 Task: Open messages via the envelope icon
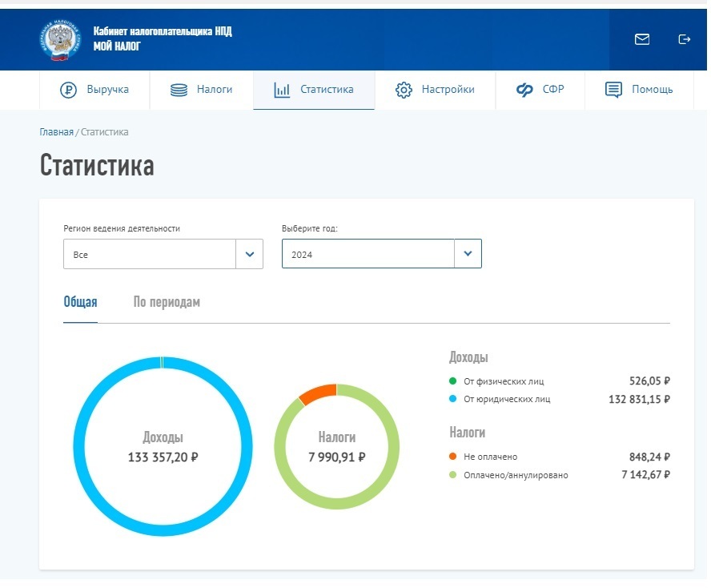pyautogui.click(x=641, y=39)
